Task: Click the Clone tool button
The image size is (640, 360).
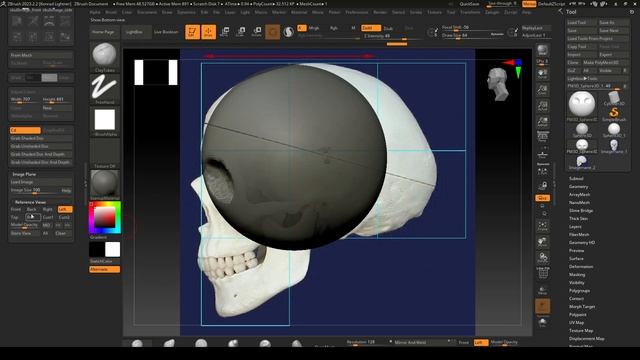Action: coord(573,63)
